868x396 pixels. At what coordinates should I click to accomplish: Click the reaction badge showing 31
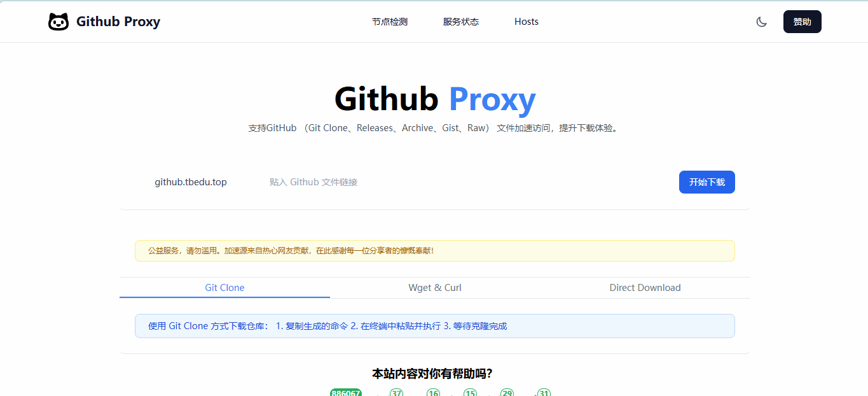coord(544,393)
